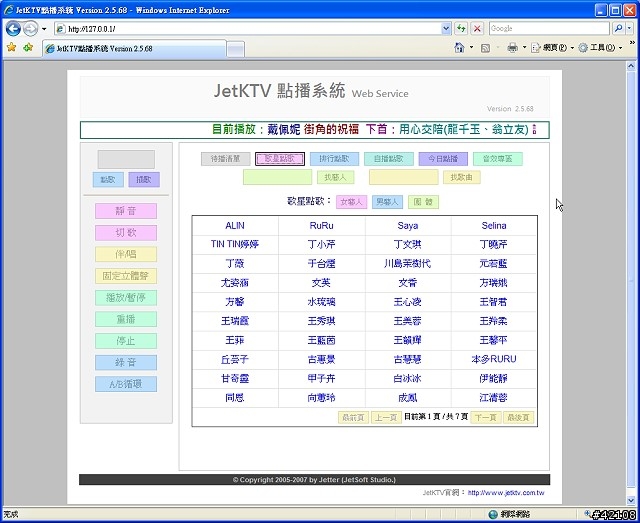Stop playback with 停止 button
The image size is (640, 523).
[126, 341]
